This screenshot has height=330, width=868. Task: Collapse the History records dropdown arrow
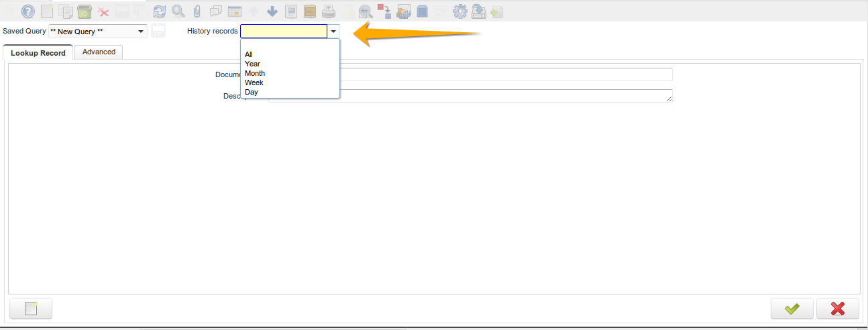coord(333,32)
